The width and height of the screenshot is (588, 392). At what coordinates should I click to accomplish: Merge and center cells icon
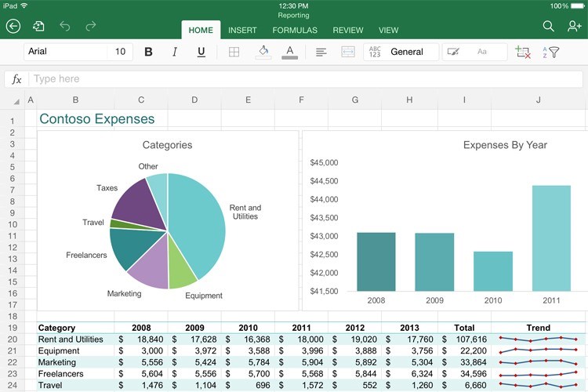click(348, 52)
